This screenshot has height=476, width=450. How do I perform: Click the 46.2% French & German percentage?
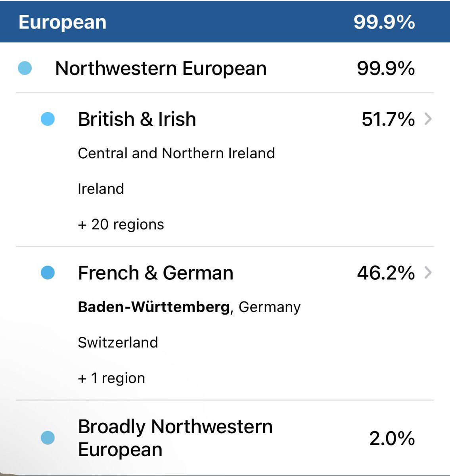point(386,273)
